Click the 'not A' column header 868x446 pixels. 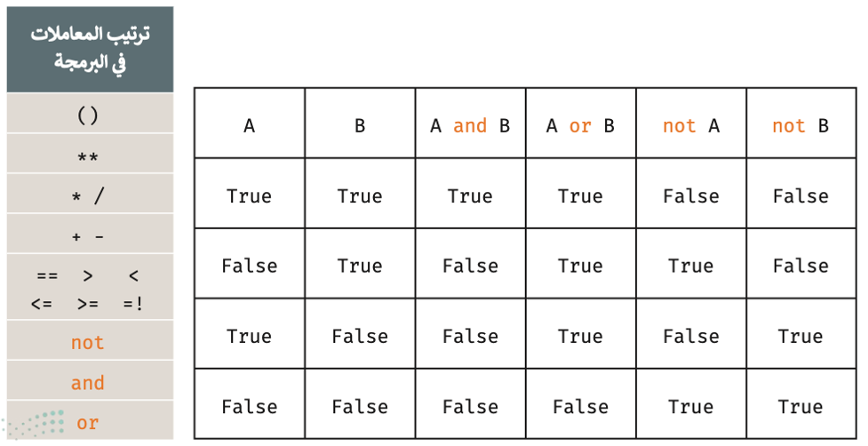[x=691, y=123]
